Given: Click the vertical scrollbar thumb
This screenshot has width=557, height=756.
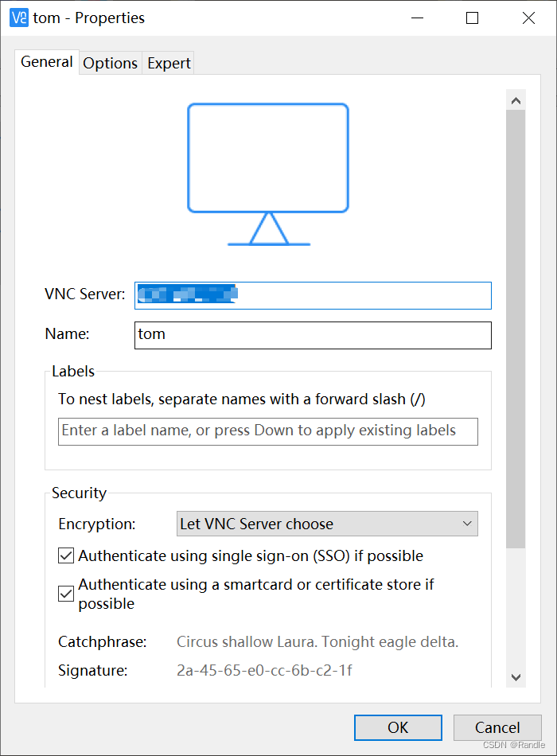Looking at the screenshot, I should 516,329.
